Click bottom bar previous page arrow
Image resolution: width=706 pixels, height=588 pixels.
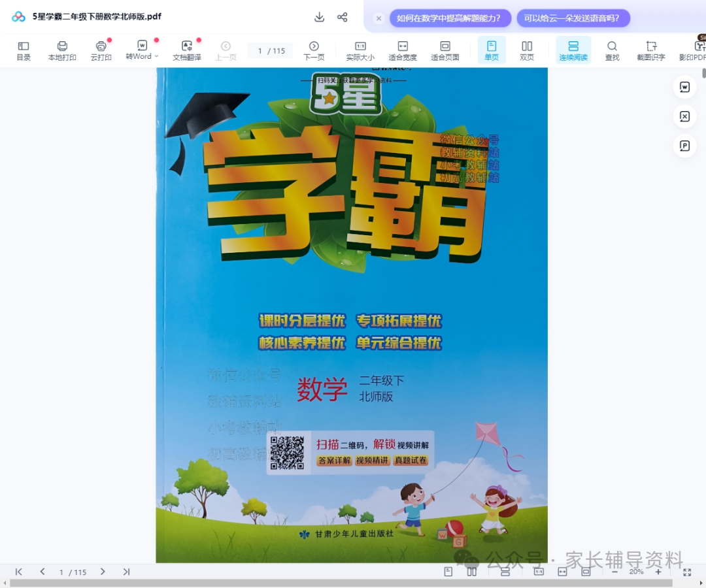[42, 572]
